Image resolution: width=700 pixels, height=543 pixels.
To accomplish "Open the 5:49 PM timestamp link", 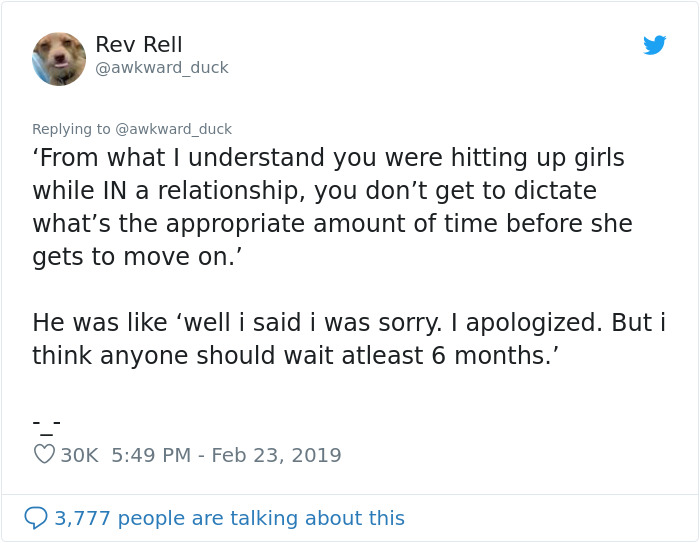I will (151, 455).
